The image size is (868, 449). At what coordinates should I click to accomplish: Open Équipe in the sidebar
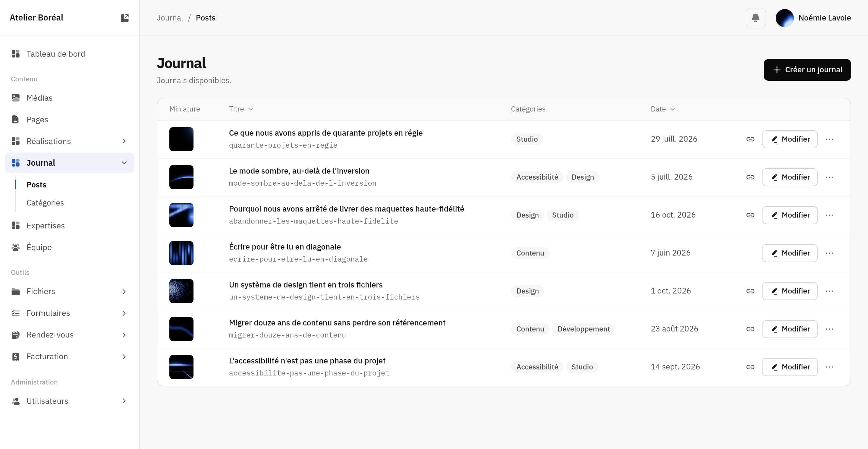69,247
